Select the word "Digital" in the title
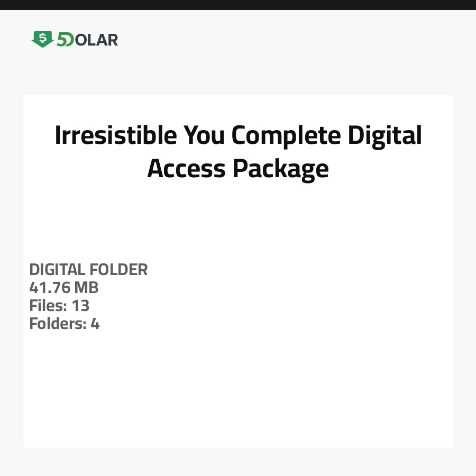476x476 pixels. pos(385,135)
